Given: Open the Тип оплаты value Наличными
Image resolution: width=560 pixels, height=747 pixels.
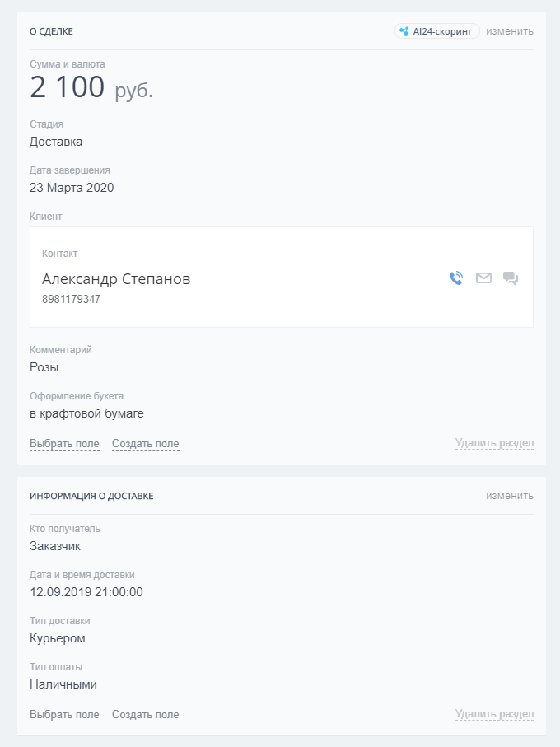Looking at the screenshot, I should point(63,684).
